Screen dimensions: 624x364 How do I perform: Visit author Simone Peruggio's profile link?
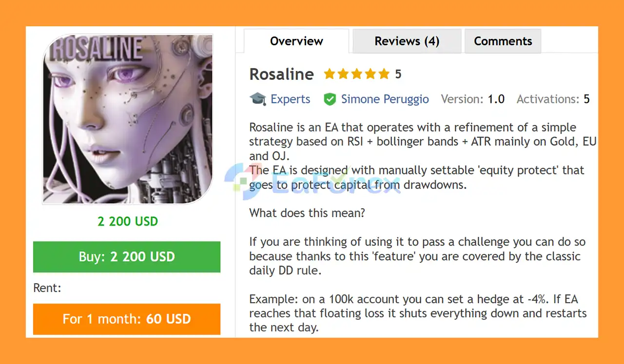point(385,99)
